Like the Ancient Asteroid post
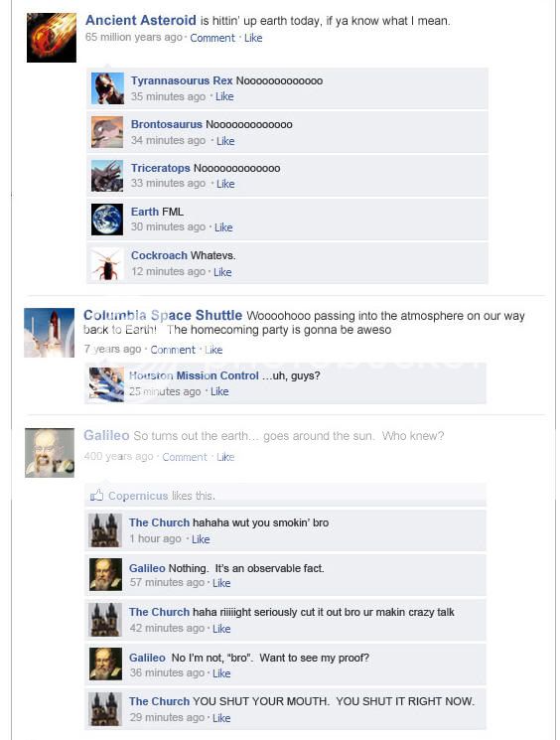The height and width of the screenshot is (740, 560). (x=253, y=38)
